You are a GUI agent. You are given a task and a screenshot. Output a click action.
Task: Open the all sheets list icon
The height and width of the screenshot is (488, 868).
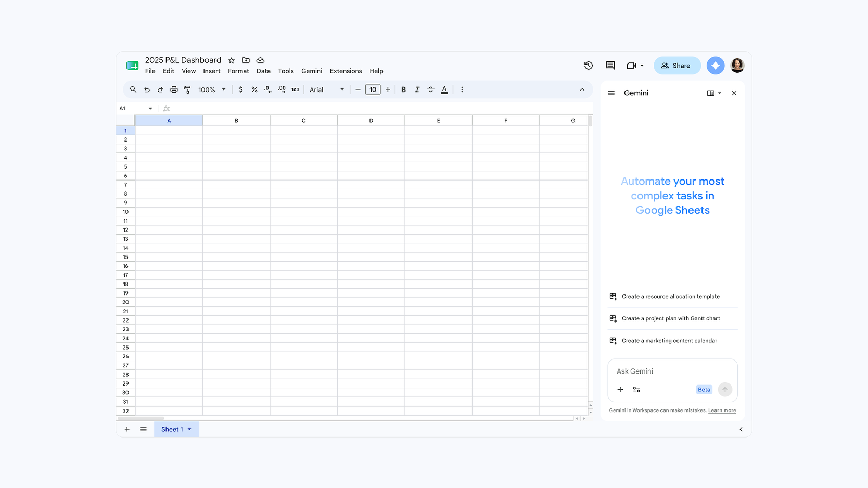143,429
